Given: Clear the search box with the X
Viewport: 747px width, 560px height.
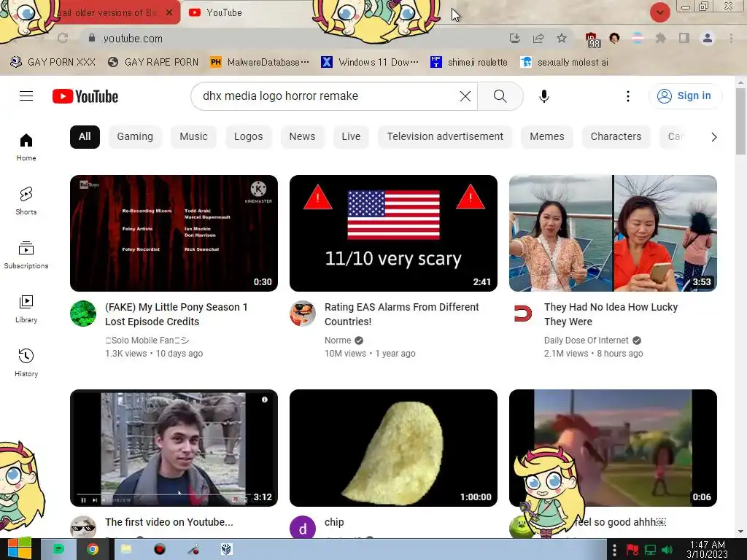Looking at the screenshot, I should (x=465, y=96).
